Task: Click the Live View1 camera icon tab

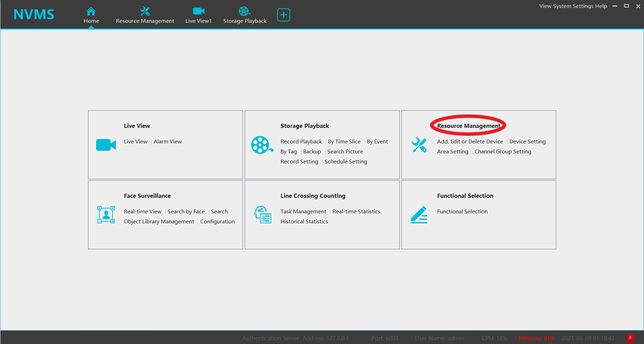Action: [199, 11]
